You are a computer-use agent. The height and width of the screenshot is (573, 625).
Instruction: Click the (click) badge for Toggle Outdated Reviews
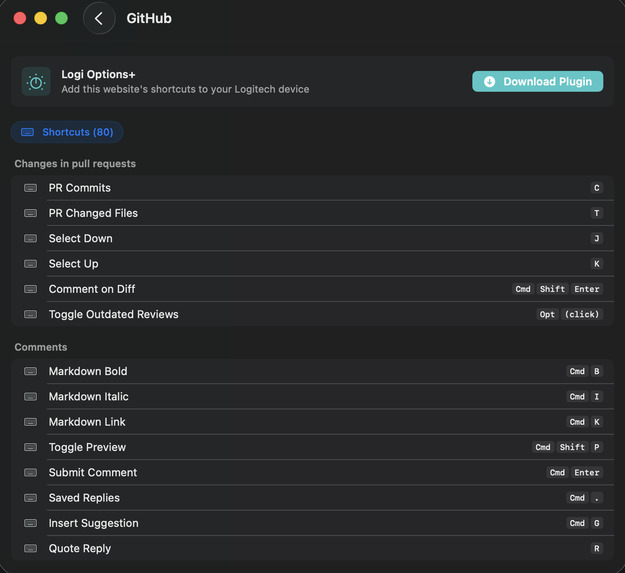point(582,314)
